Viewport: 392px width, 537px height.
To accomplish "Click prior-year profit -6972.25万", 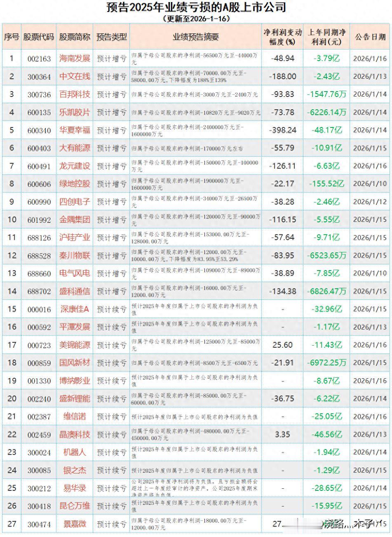I will coord(326,363).
